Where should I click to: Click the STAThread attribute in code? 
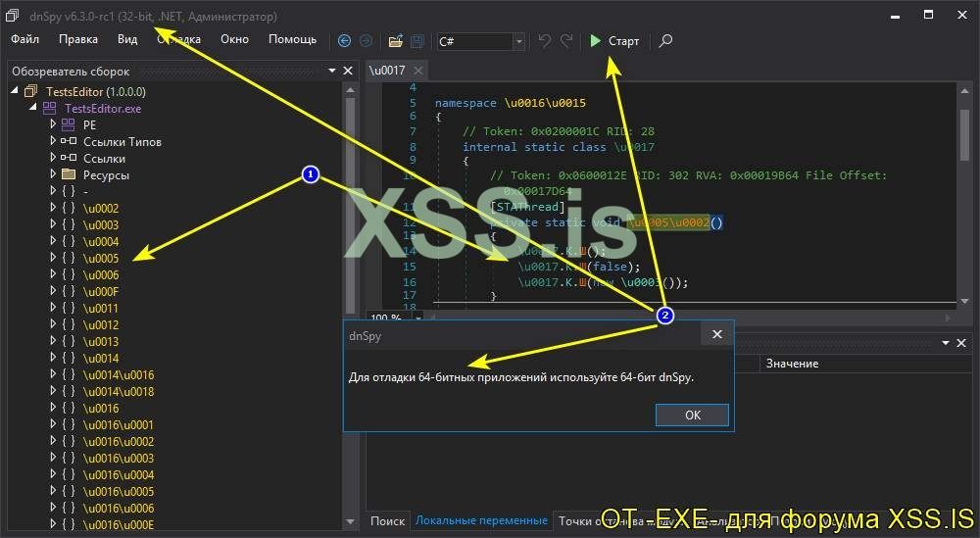click(527, 207)
